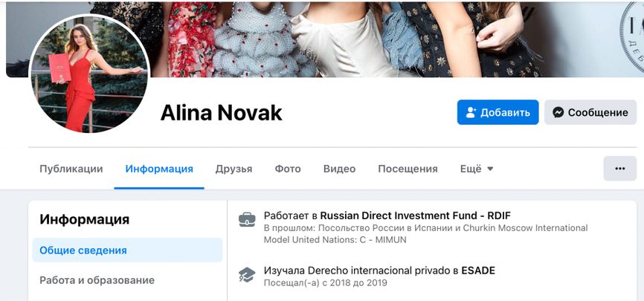Open Работа и образование section

(97, 280)
